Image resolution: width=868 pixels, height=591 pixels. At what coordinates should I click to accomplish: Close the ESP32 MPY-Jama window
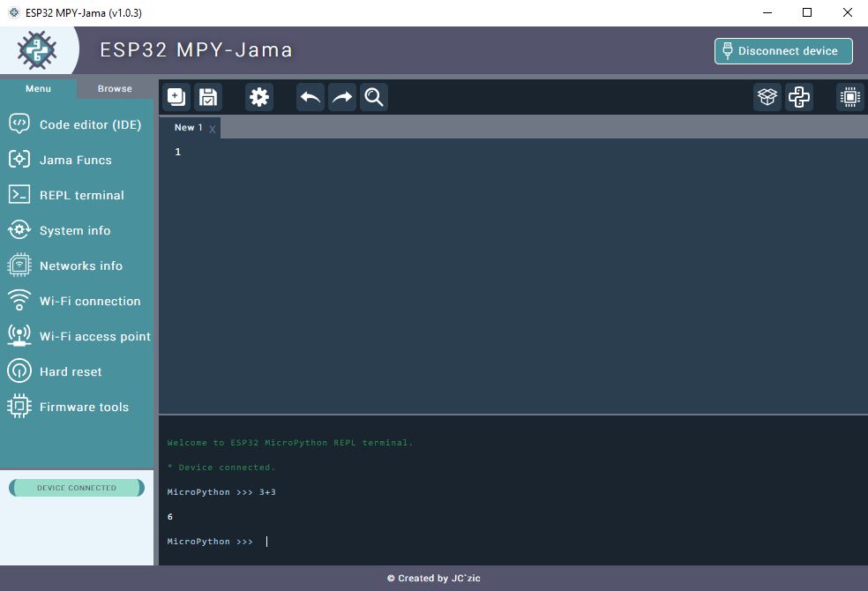848,12
